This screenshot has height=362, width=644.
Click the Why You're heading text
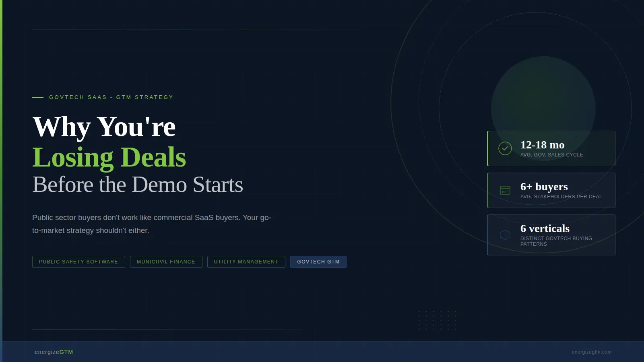click(x=104, y=127)
